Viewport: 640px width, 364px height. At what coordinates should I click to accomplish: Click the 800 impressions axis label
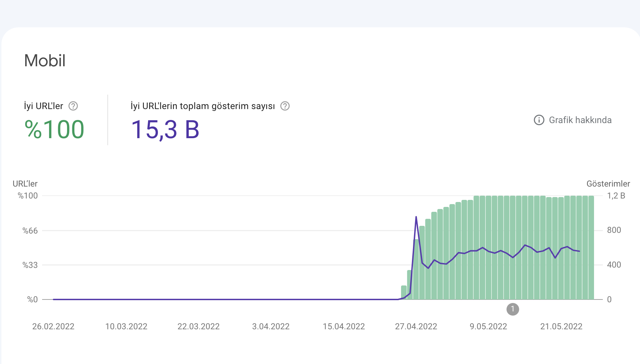coord(614,230)
